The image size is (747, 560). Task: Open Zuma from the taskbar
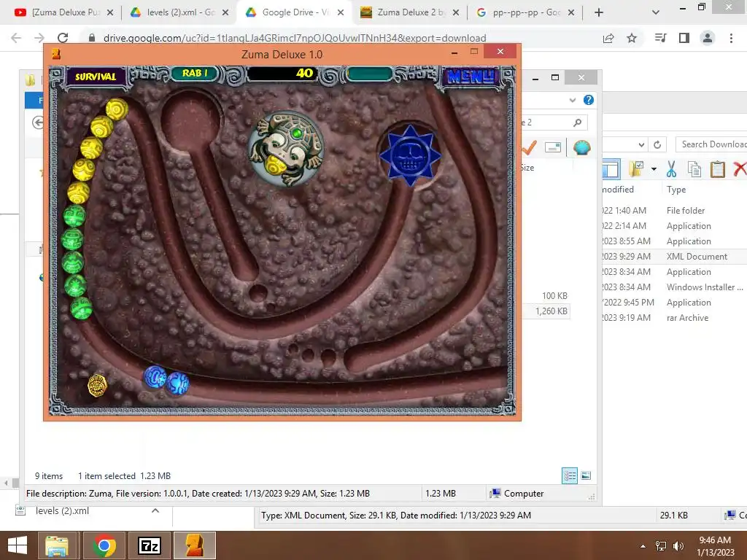[194, 545]
